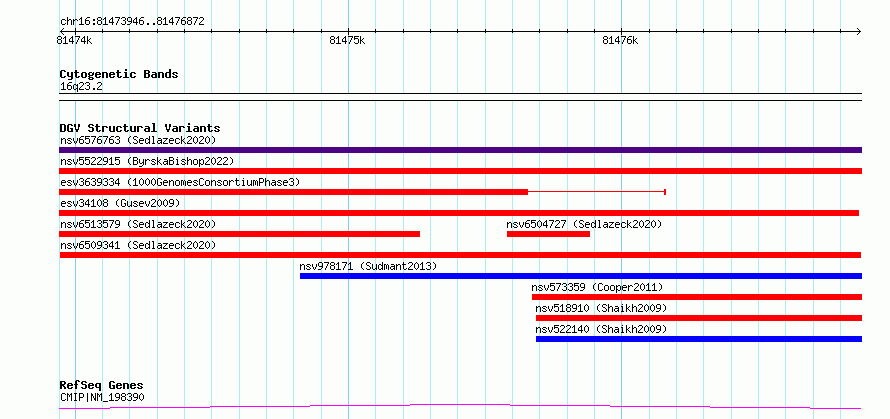Click the esv34108 red variant bar
Image resolution: width=890 pixels, height=419 pixels.
459,213
